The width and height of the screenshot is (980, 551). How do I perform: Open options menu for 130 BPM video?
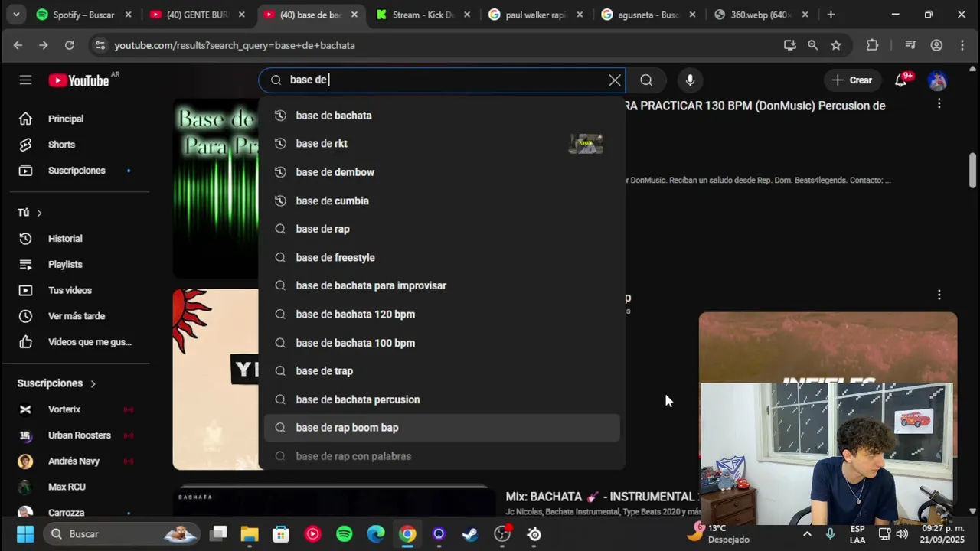tap(939, 103)
